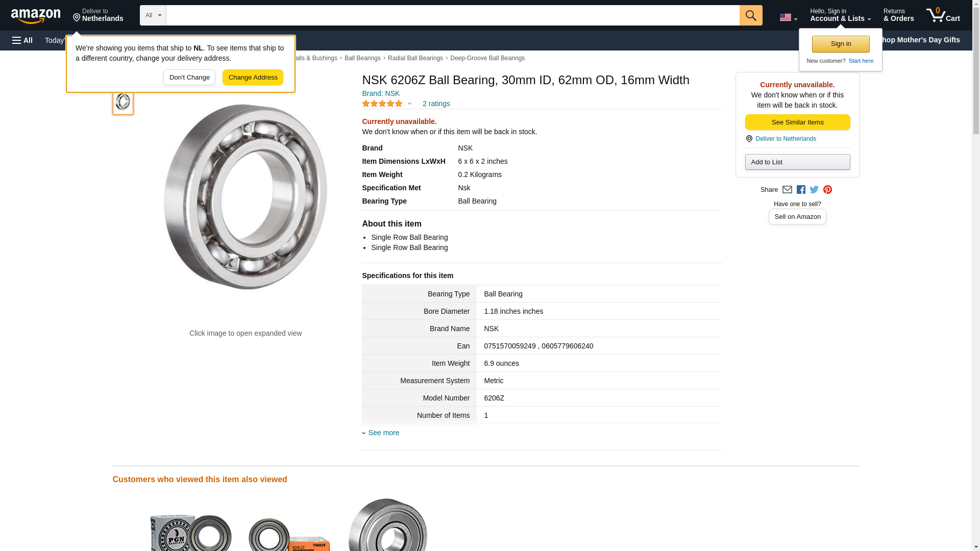The height and width of the screenshot is (551, 980).
Task: Click the search magnifier button
Action: coord(750,15)
